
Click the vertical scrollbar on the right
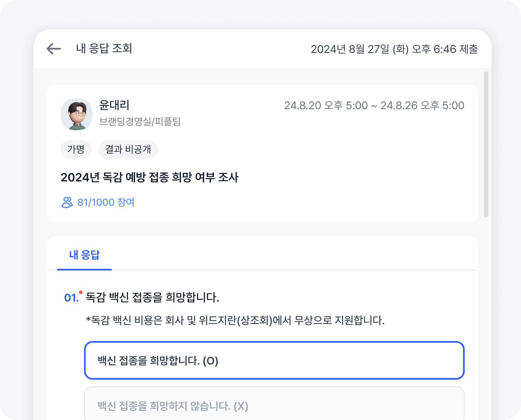pos(486,144)
